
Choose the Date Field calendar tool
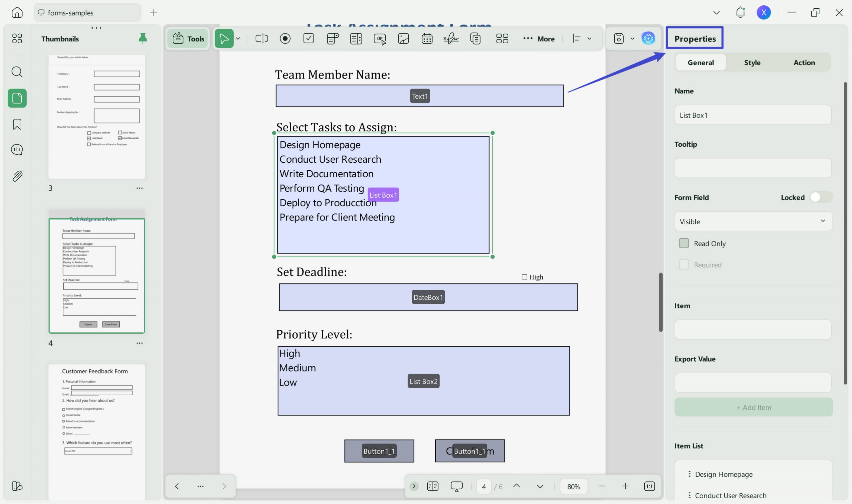427,38
